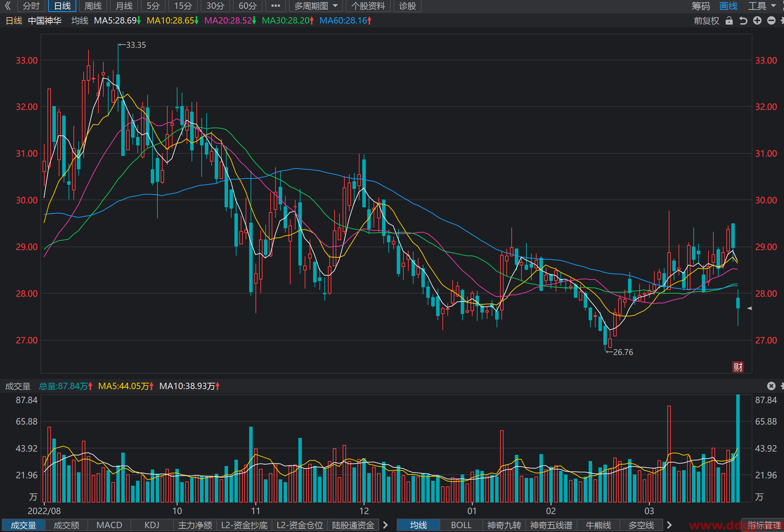Viewport: 784px width, 532px height.
Task: Click the 26.76 low price marker
Action: tap(623, 352)
